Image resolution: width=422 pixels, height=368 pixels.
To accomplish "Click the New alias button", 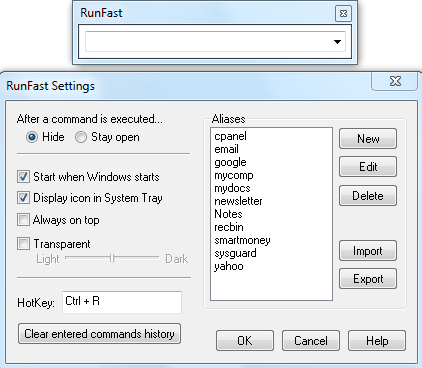I will 368,139.
